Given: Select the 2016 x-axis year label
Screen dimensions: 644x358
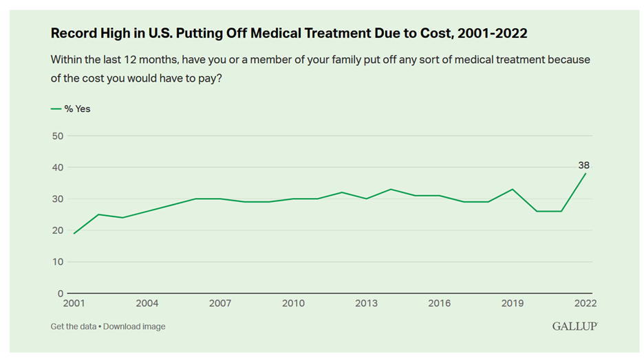Looking at the screenshot, I should point(439,303).
